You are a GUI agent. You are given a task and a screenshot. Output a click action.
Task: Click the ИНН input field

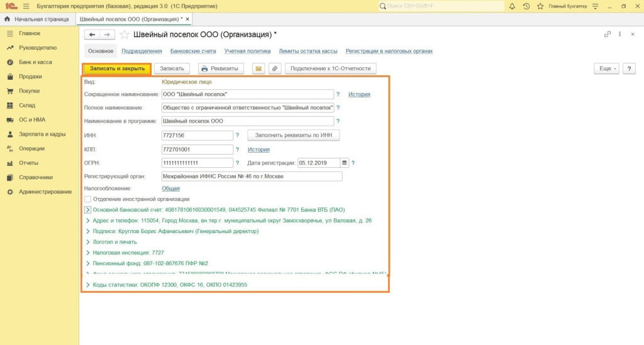click(x=197, y=135)
